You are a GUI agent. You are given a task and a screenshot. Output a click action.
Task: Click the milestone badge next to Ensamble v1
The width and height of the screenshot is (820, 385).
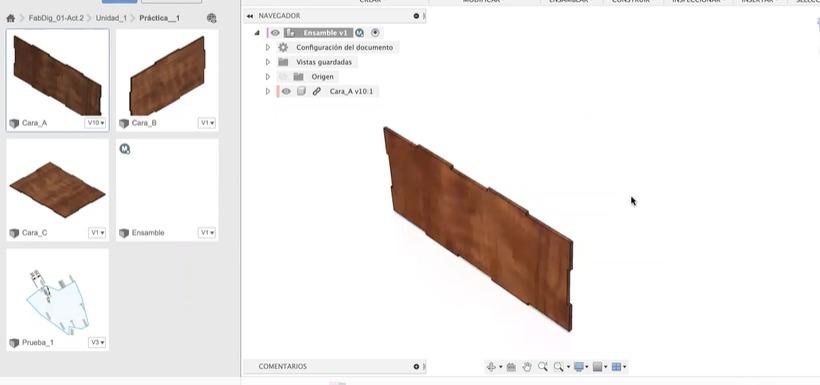point(360,33)
